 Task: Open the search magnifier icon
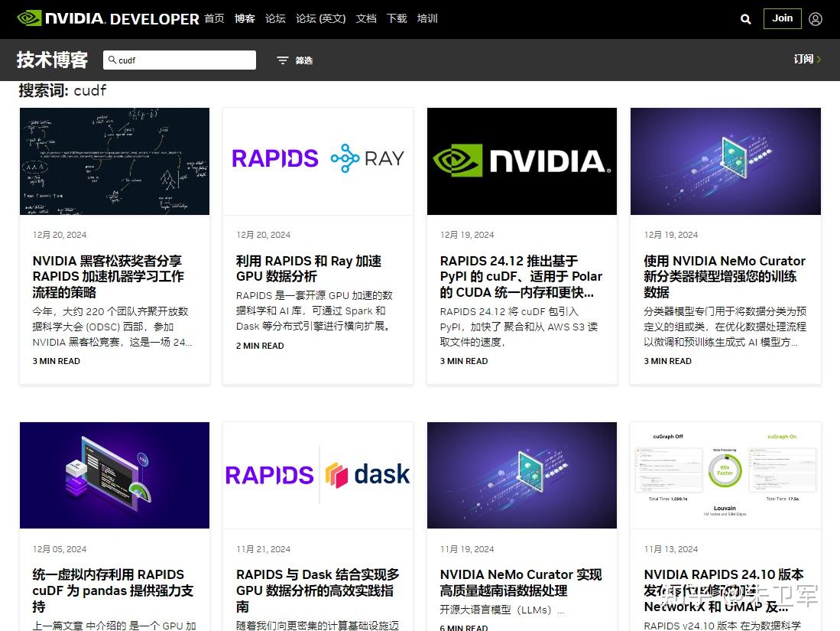click(745, 19)
